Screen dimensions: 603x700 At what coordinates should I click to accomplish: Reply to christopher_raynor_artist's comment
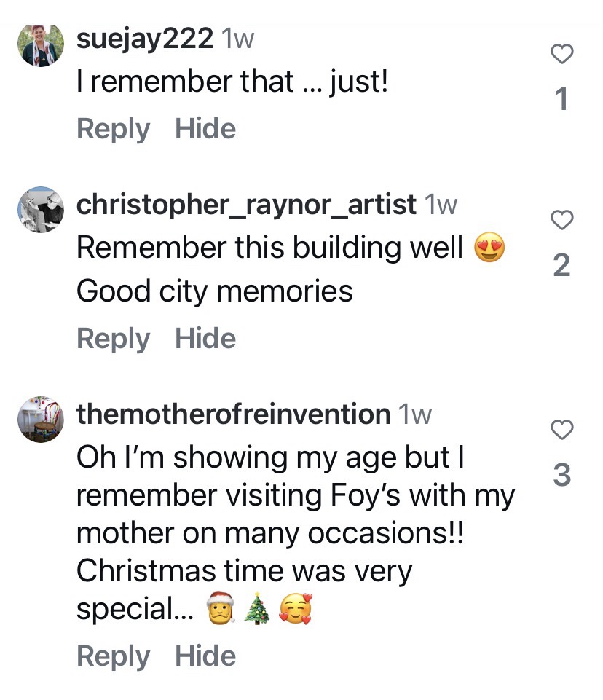113,339
